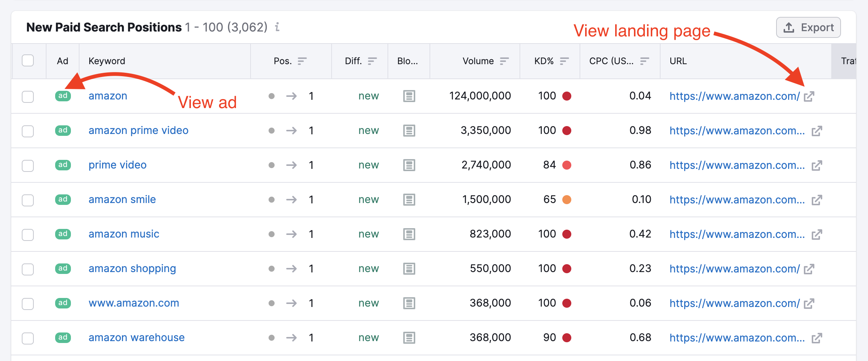View the ad for amazon shopping

click(63, 268)
